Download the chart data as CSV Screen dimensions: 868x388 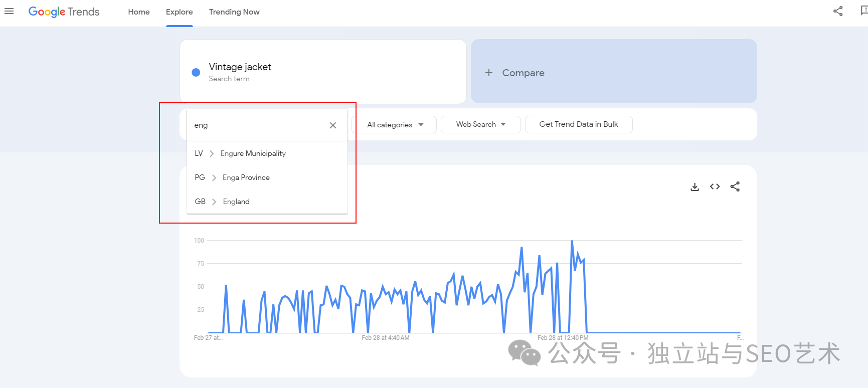click(695, 187)
